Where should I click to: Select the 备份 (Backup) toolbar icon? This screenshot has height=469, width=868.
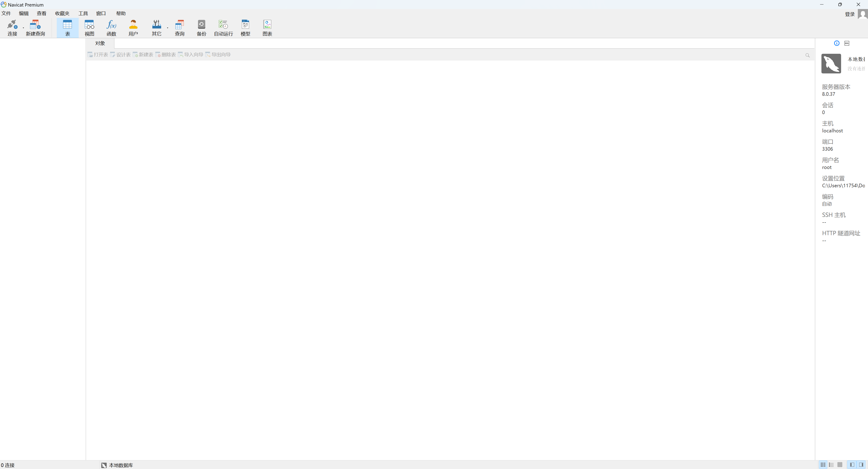tap(201, 28)
